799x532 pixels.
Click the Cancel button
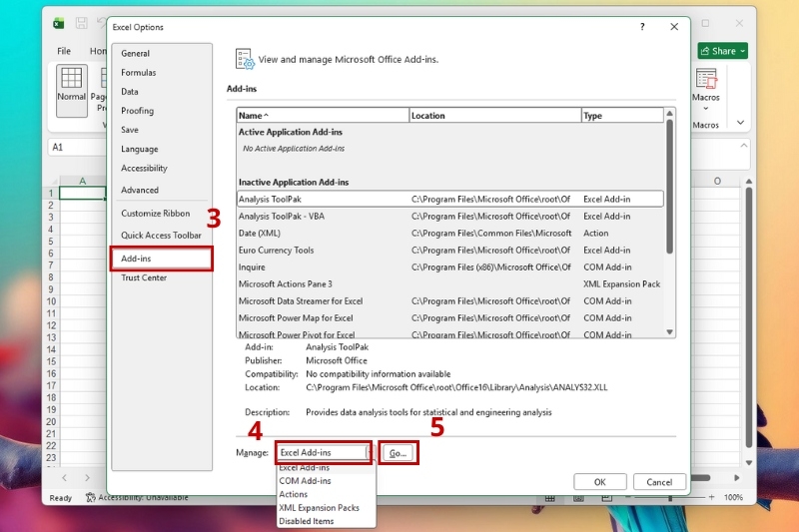point(659,482)
